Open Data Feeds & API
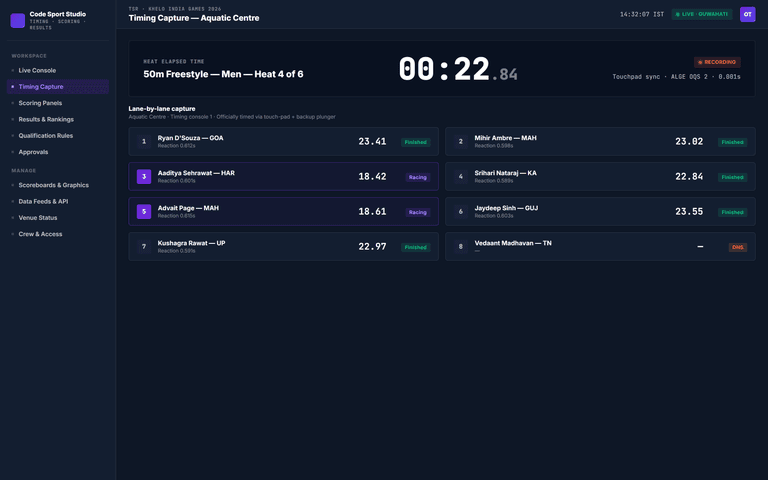 coord(58,201)
